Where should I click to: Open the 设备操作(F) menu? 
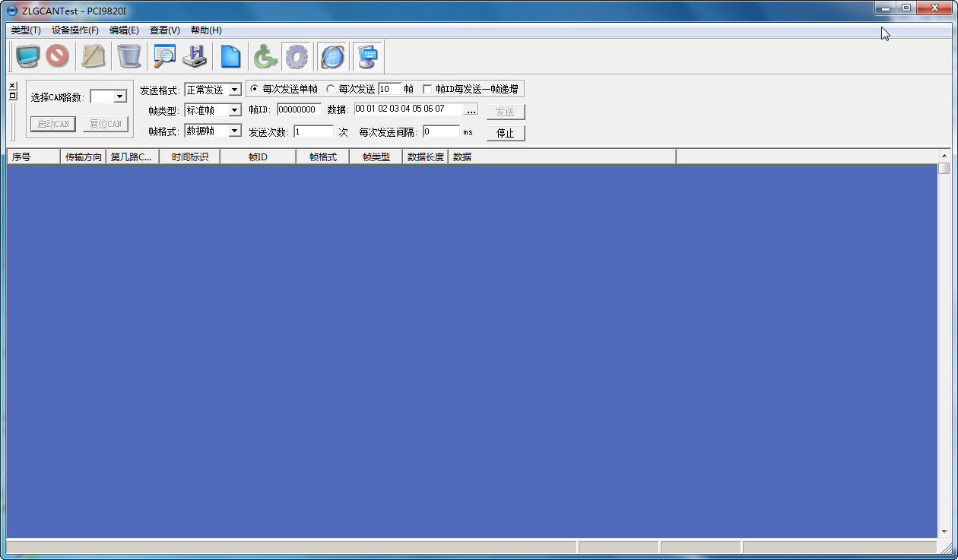point(75,30)
